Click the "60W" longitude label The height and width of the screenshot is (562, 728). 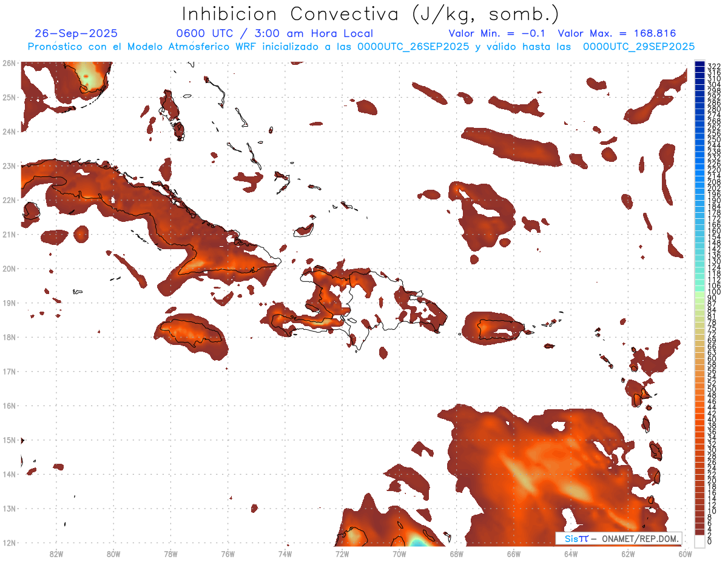tap(686, 554)
